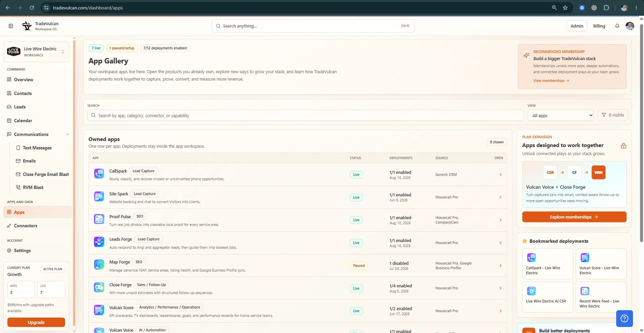
Task: Click the Admin button
Action: [x=577, y=26]
